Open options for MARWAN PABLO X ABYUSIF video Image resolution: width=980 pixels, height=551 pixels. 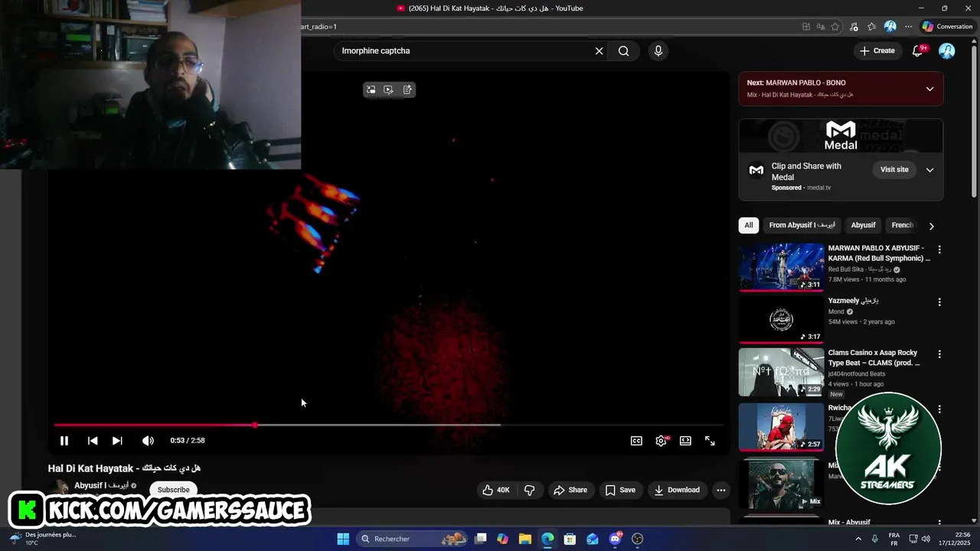click(939, 249)
